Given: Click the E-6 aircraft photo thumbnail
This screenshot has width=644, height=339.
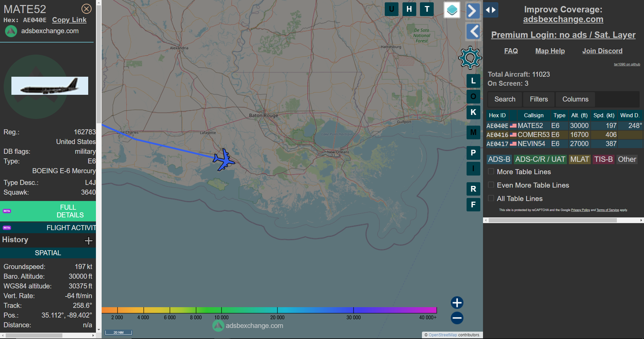Looking at the screenshot, I should pos(50,86).
